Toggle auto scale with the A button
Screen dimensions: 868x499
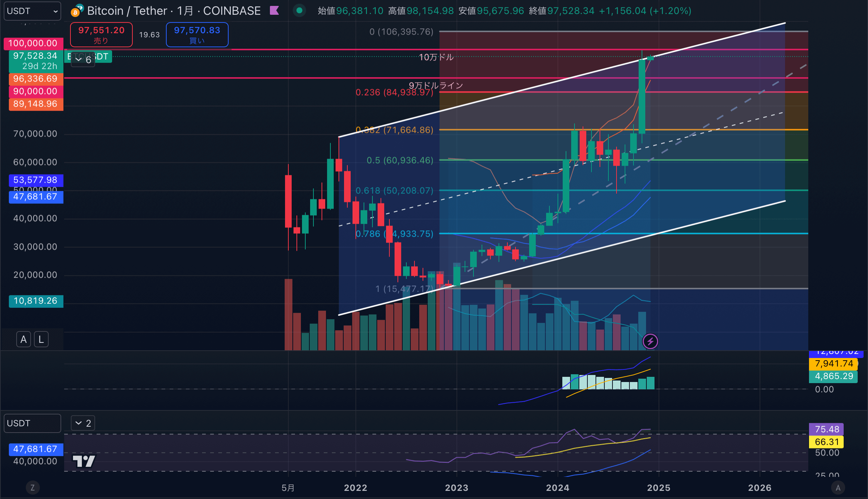pos(24,339)
